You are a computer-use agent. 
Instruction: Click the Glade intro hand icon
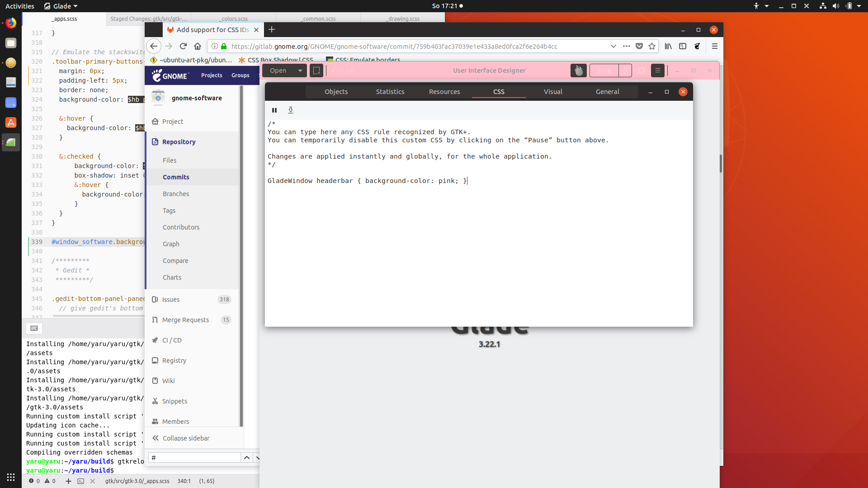(578, 70)
